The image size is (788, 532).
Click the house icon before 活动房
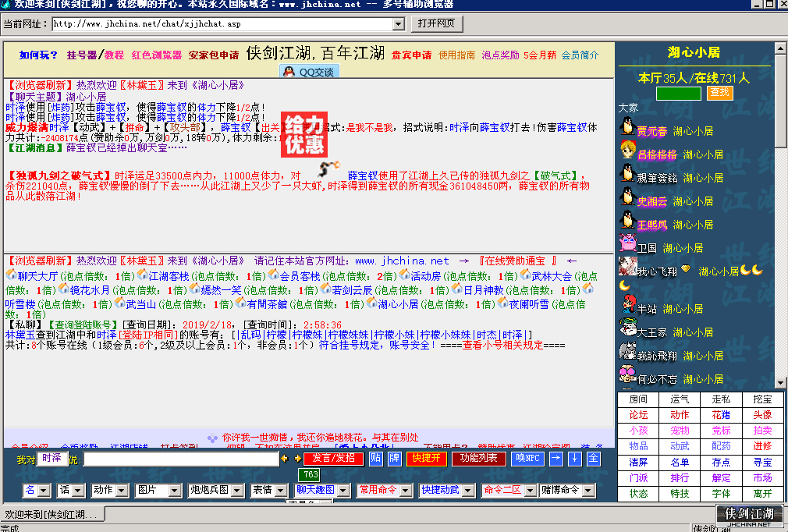pos(405,275)
